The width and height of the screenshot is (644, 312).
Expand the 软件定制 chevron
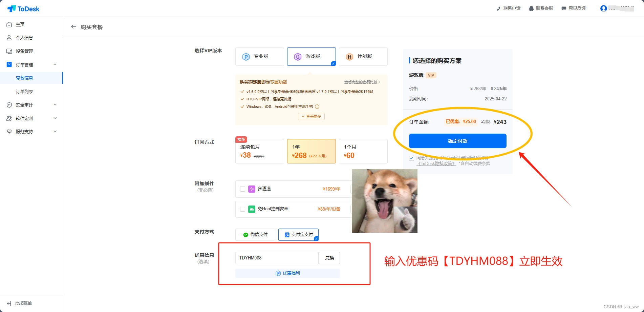pos(55,118)
